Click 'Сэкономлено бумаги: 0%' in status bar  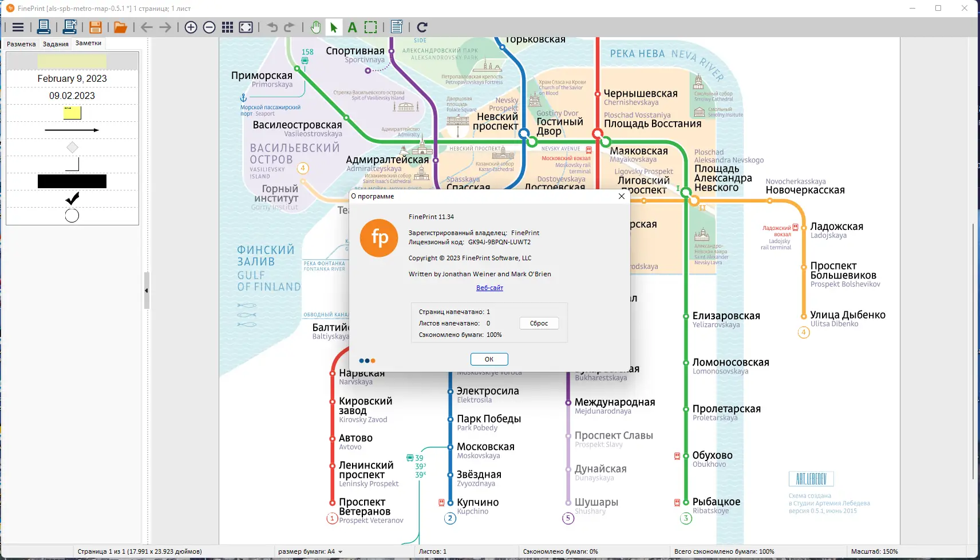tap(560, 551)
